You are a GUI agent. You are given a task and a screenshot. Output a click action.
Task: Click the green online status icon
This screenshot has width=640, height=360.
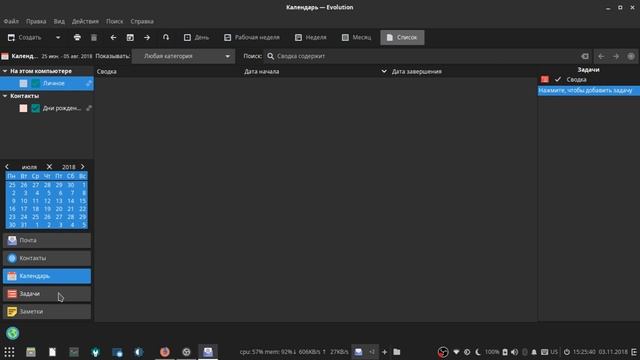tap(12, 333)
